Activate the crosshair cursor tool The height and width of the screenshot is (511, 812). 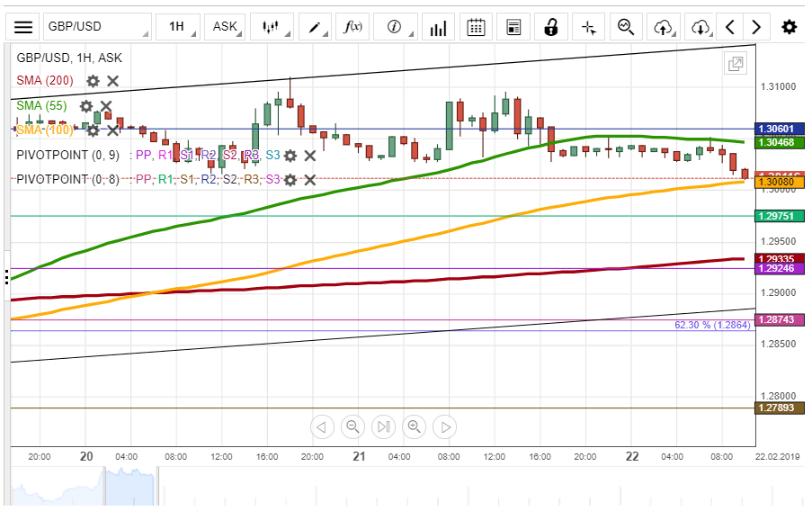(x=589, y=27)
